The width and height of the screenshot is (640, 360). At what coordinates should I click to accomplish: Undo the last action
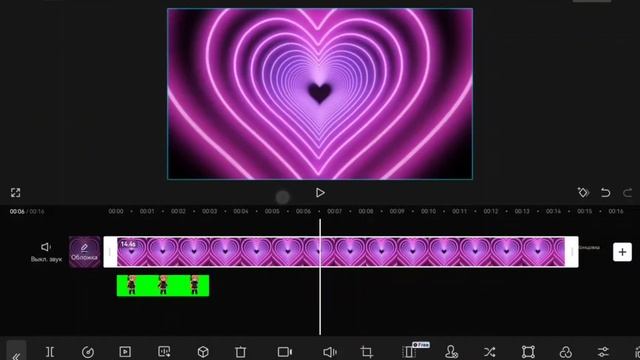tap(606, 192)
